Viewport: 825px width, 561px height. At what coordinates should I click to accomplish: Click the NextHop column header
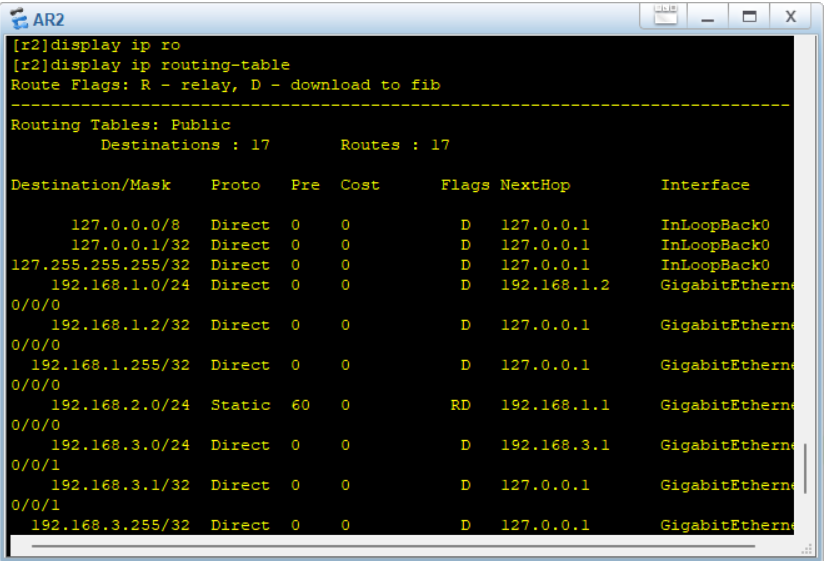coord(535,185)
